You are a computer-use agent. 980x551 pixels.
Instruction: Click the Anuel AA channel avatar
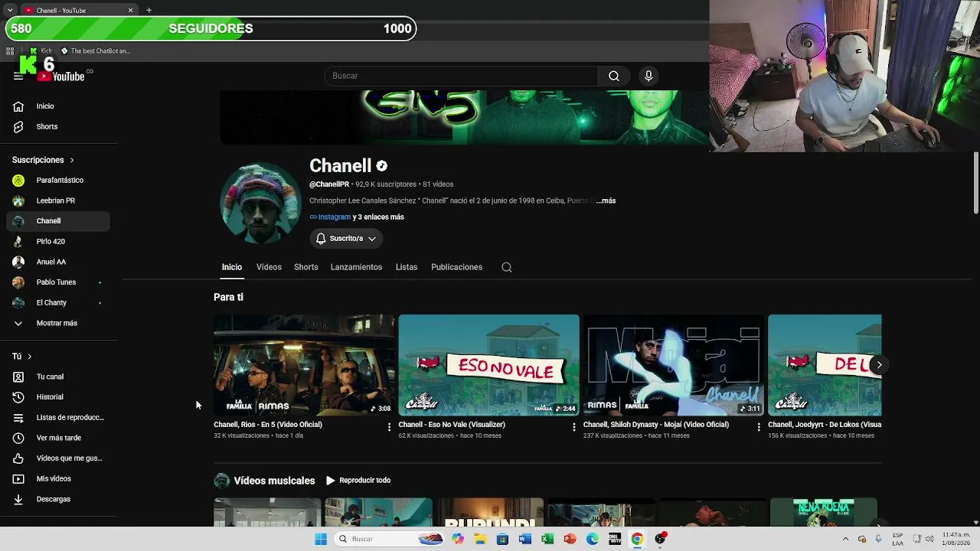[18, 262]
